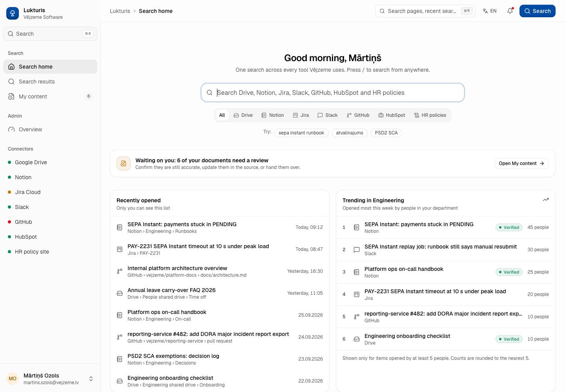Click the Lukturis logo icon
Screen dimensions: 565x392
[x=13, y=13]
